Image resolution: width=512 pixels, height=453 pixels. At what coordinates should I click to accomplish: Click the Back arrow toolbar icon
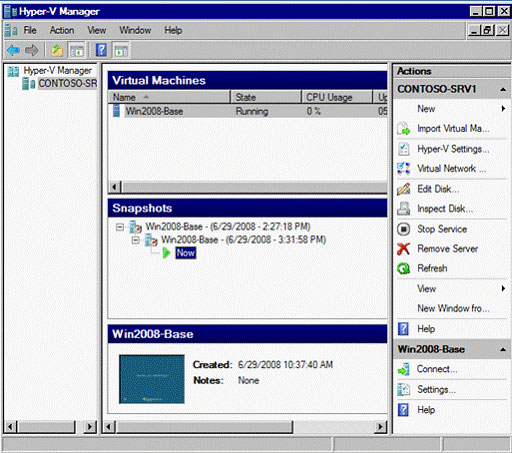coord(13,51)
